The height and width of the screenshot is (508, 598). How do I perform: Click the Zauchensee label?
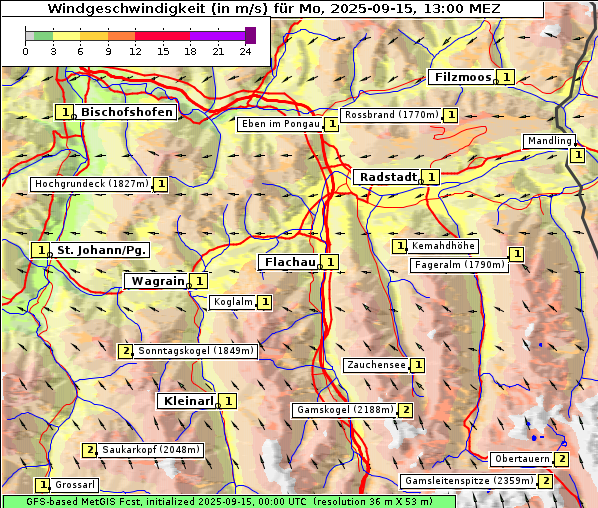coord(376,365)
